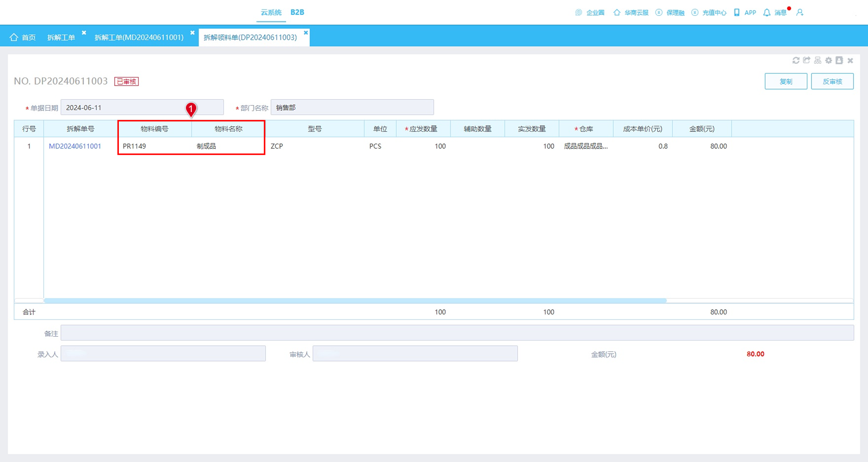Image resolution: width=868 pixels, height=462 pixels.
Task: Click the ZCP model cell
Action: pyautogui.click(x=315, y=146)
